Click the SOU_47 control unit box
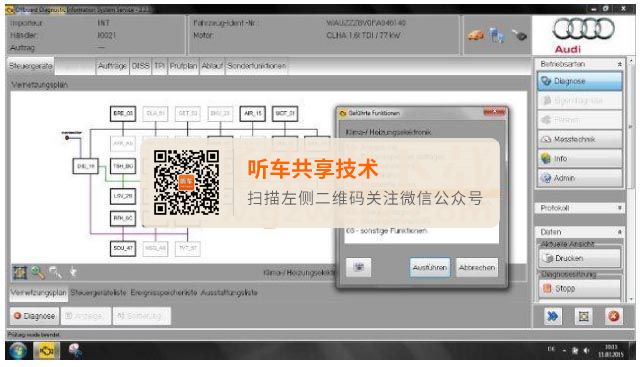 [123, 248]
